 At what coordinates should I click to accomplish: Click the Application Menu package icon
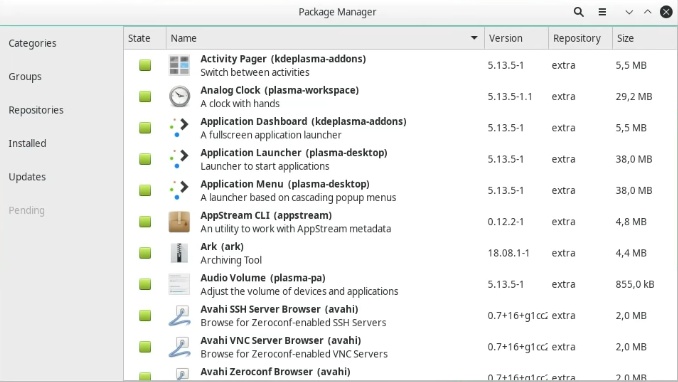[x=179, y=190]
